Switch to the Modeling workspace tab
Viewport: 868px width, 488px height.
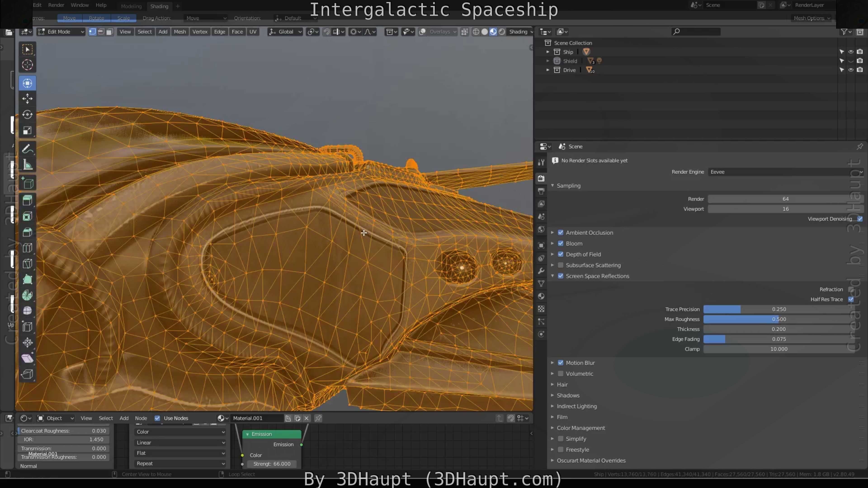point(131,6)
